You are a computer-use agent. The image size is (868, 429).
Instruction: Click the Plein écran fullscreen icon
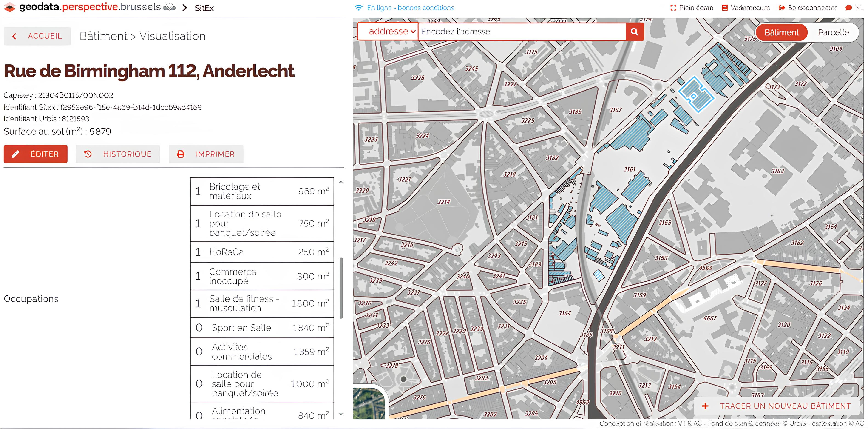pos(673,8)
